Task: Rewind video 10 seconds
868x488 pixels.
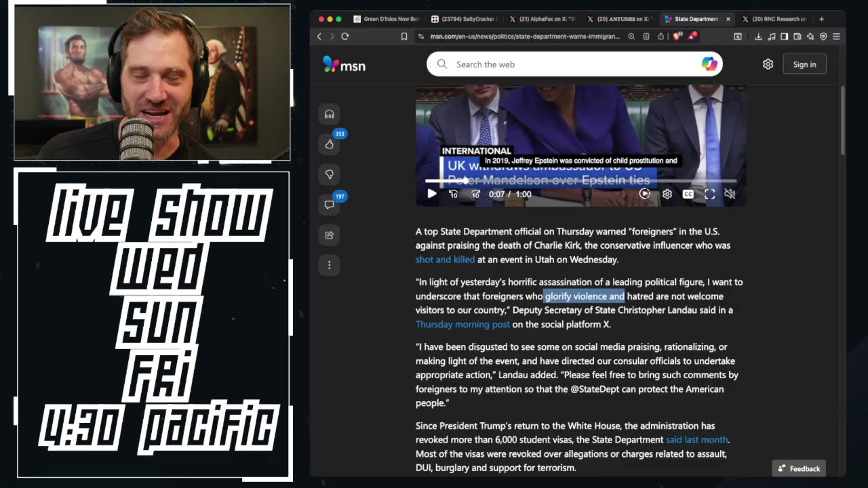Action: coord(454,194)
